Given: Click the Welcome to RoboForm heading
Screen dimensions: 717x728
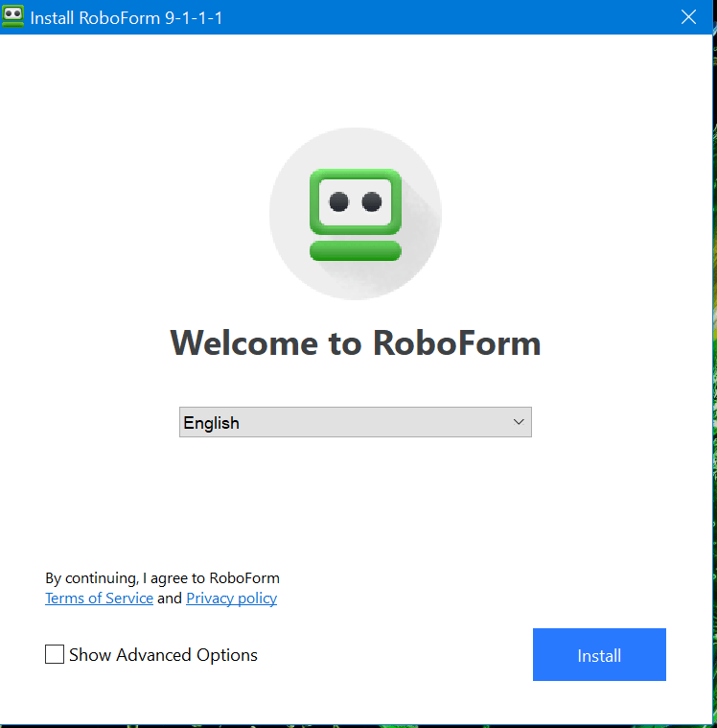Looking at the screenshot, I should 355,343.
